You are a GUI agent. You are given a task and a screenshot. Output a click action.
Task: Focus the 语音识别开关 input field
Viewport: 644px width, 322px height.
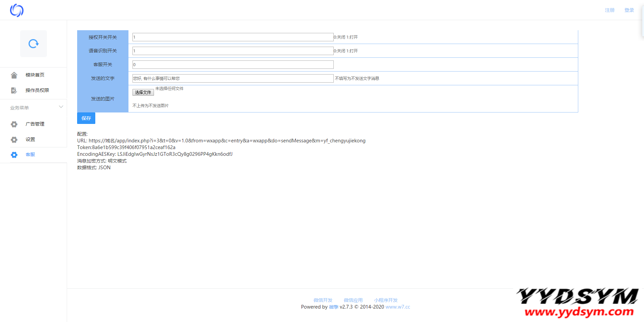[233, 51]
